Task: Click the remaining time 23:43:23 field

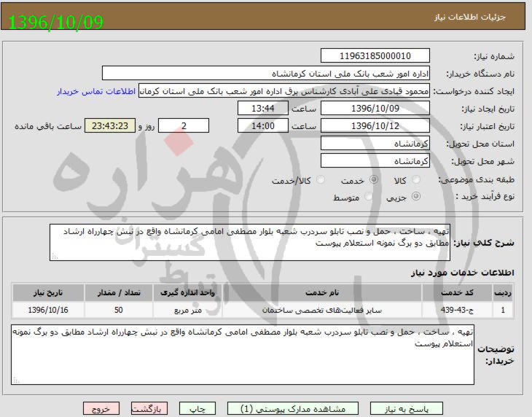Action: pos(110,126)
